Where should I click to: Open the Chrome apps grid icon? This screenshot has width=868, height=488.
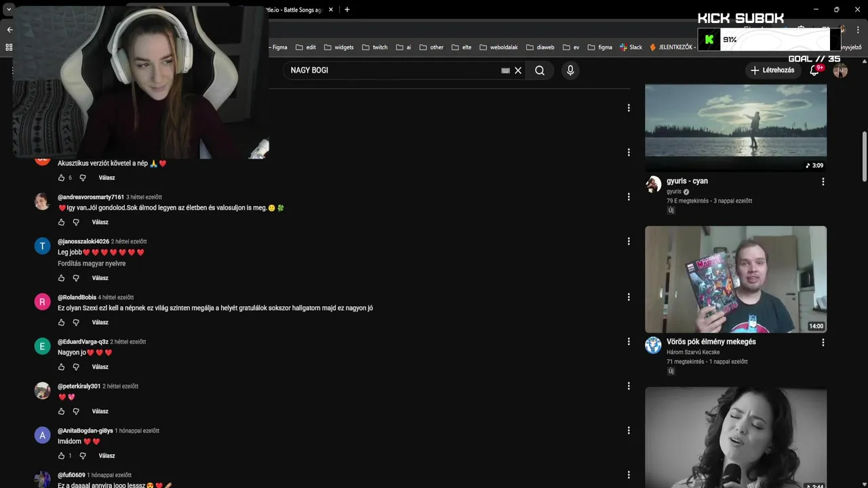click(x=9, y=47)
